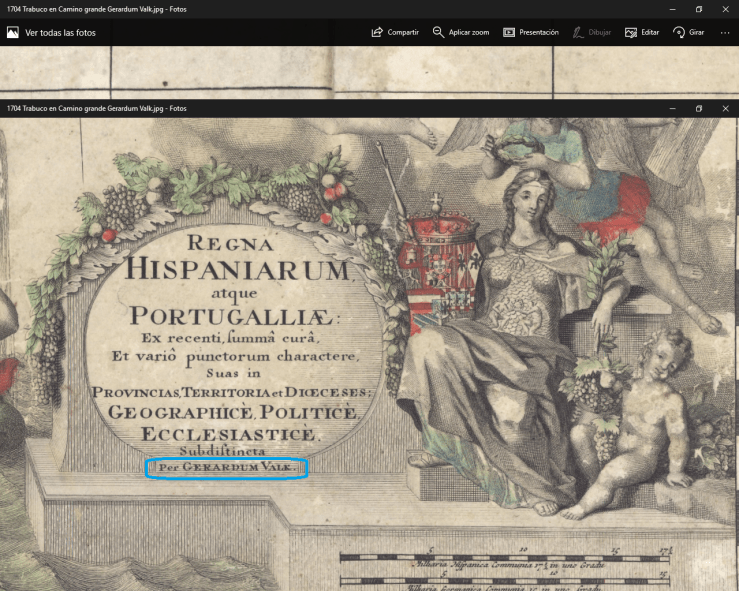Minimize the lower Fotos window

pyautogui.click(x=670, y=108)
